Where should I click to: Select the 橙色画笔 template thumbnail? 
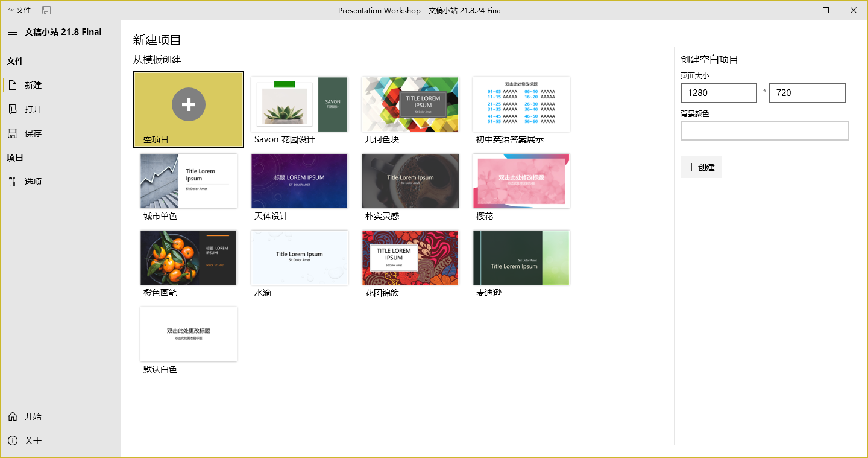click(189, 258)
